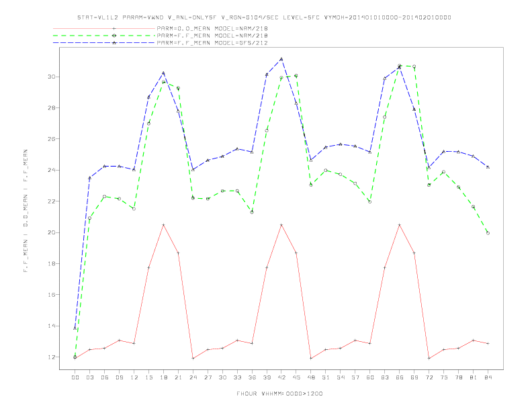This screenshot has height=411, width=532.
Task: Click the blue dashed legend line sample
Action: click(x=104, y=43)
